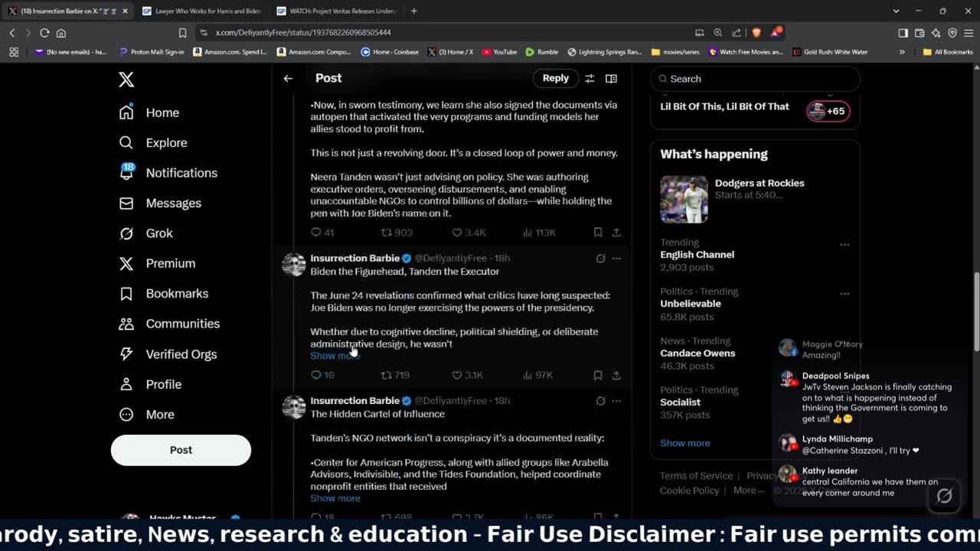The width and height of the screenshot is (980, 551).
Task: Open Notifications with the 18 badge
Action: tap(168, 173)
